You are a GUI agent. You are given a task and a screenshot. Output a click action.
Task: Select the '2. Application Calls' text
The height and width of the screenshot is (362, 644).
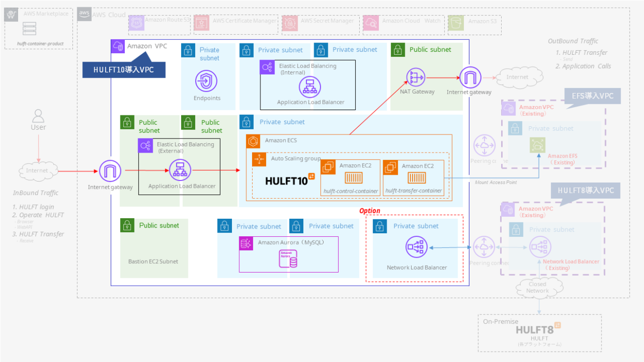click(583, 66)
